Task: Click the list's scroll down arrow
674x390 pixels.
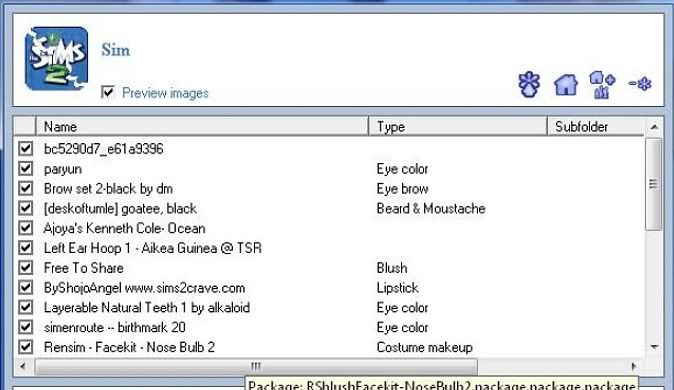Action: [x=654, y=347]
